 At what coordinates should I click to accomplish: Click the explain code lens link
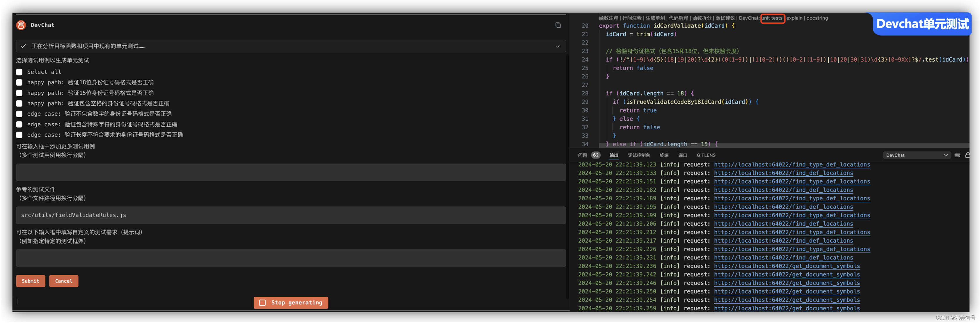pos(794,18)
